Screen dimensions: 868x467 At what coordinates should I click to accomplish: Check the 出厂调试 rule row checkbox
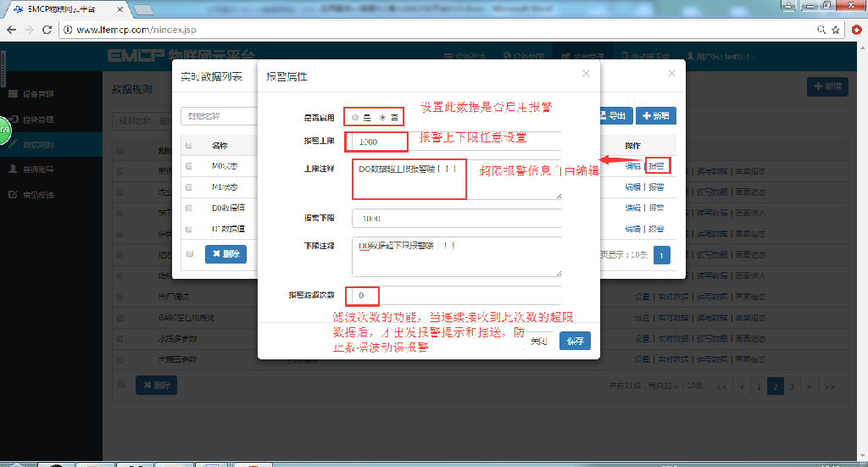(120, 297)
